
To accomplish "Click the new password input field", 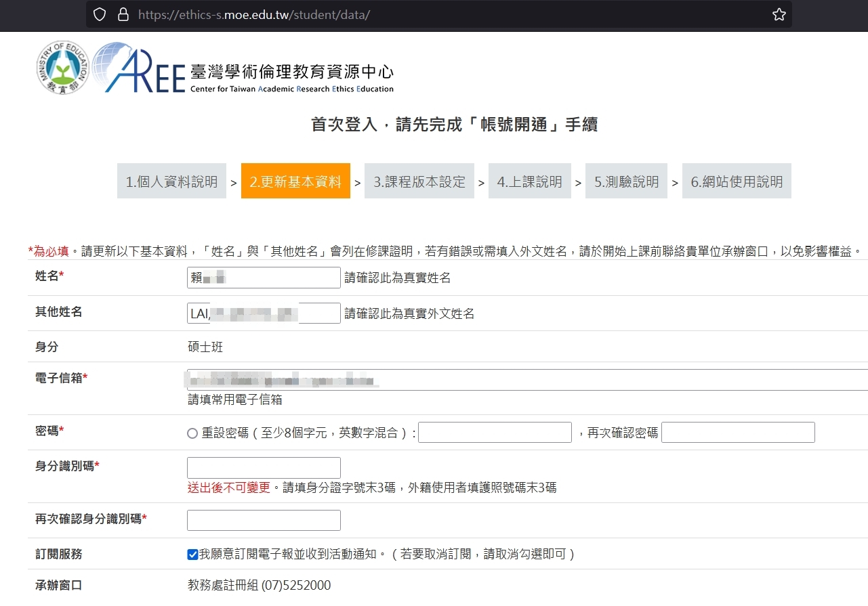I will [x=495, y=433].
